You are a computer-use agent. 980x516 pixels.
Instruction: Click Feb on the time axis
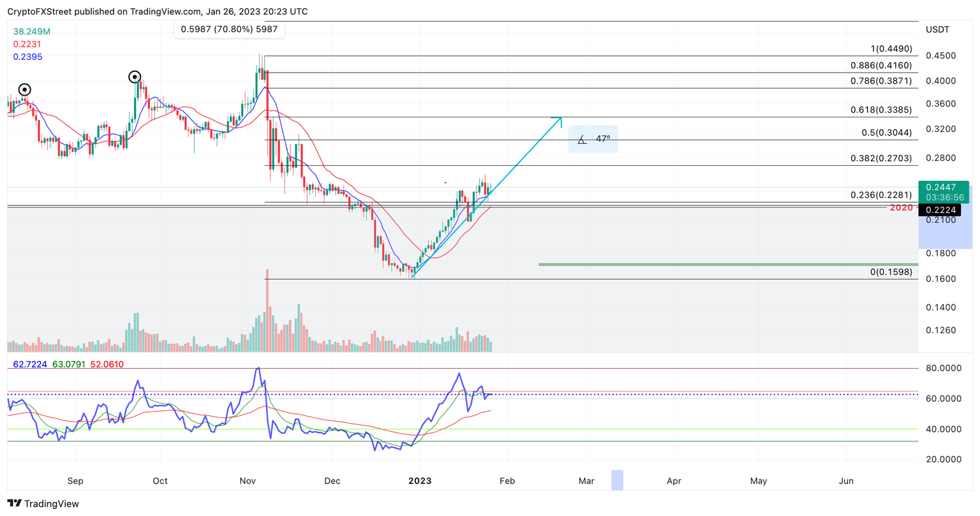coord(507,481)
